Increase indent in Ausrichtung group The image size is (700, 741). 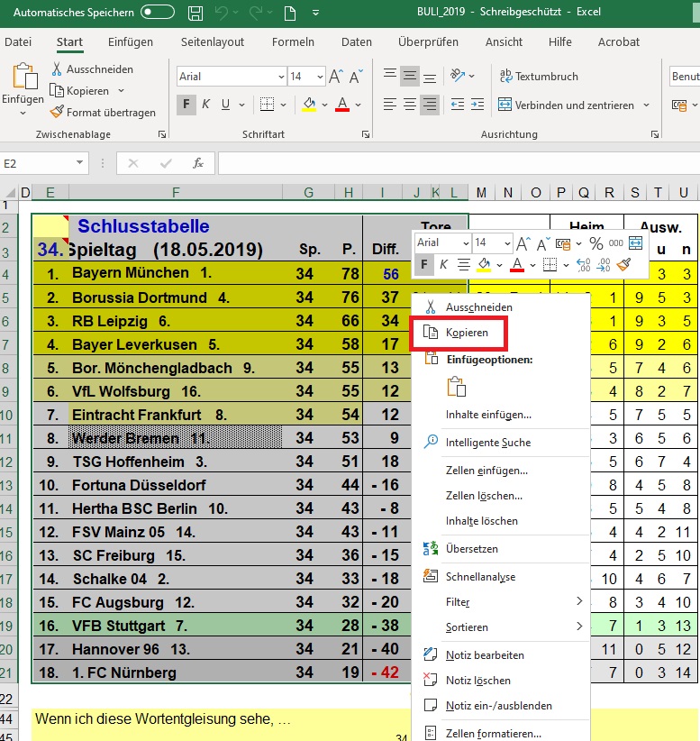(x=477, y=105)
